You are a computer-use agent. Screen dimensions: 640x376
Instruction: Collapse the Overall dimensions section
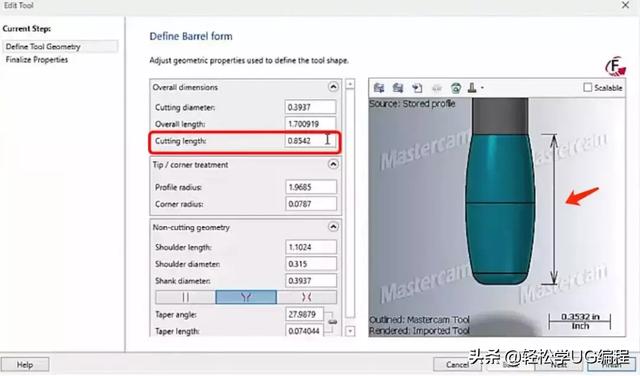click(333, 87)
